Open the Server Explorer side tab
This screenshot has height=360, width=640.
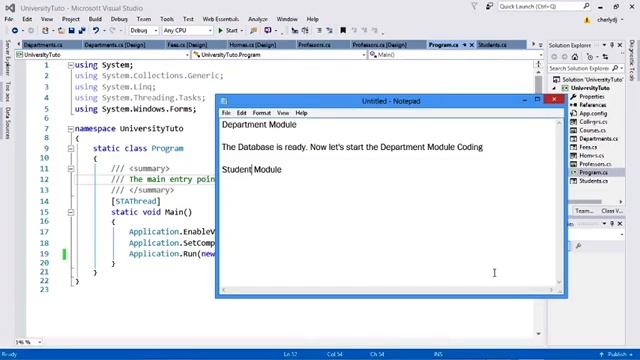click(x=7, y=58)
